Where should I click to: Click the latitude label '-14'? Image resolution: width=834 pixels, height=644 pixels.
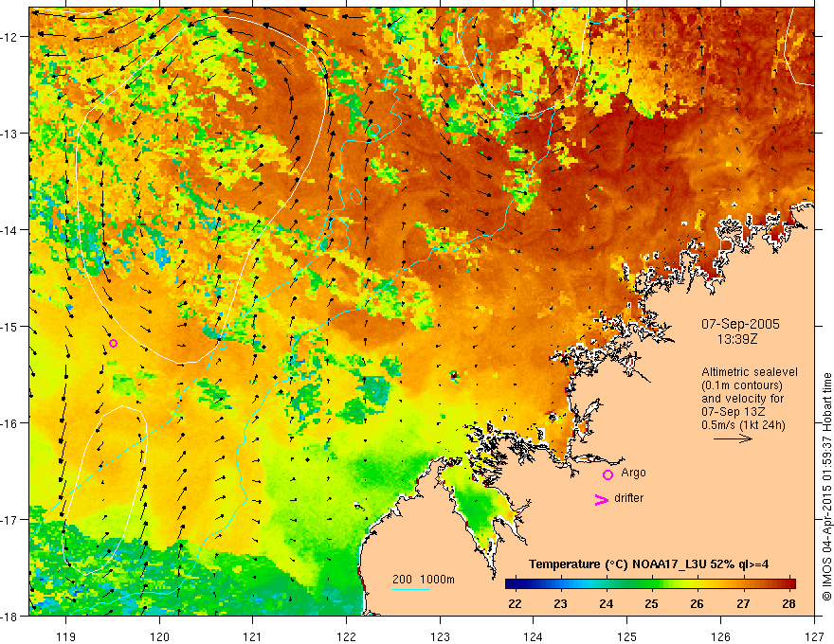10,230
